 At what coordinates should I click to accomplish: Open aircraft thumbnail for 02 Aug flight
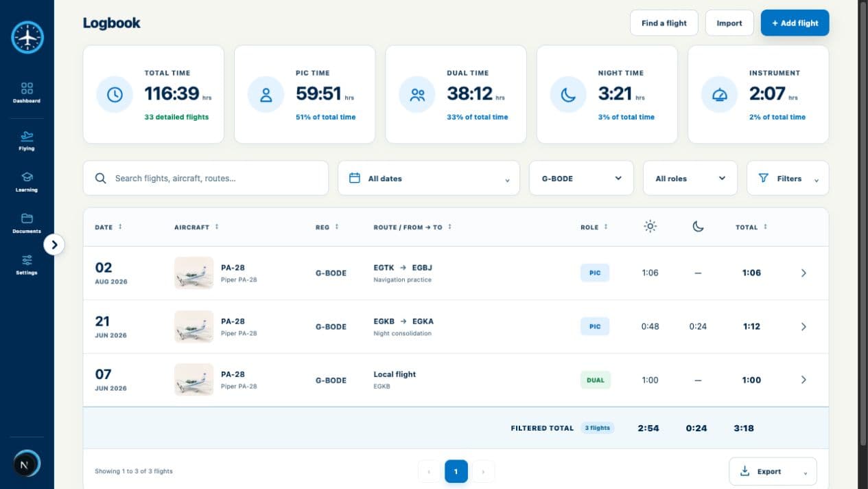[194, 273]
